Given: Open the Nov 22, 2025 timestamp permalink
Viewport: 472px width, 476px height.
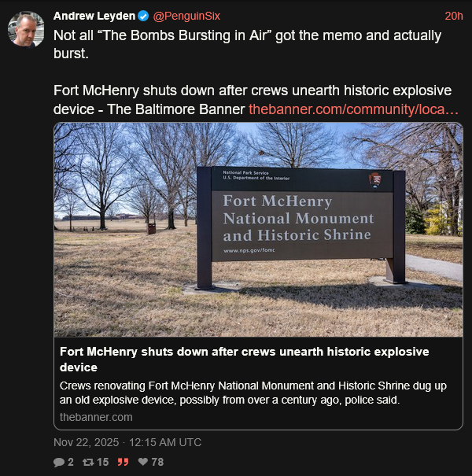Looking at the screenshot, I should [x=127, y=442].
